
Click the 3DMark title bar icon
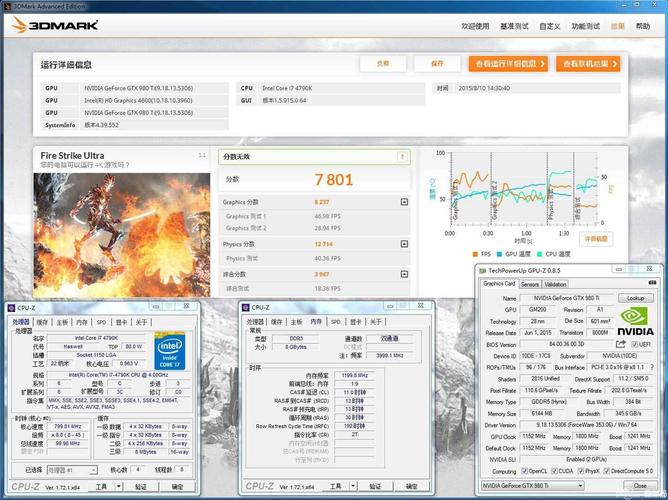coord(7,6)
